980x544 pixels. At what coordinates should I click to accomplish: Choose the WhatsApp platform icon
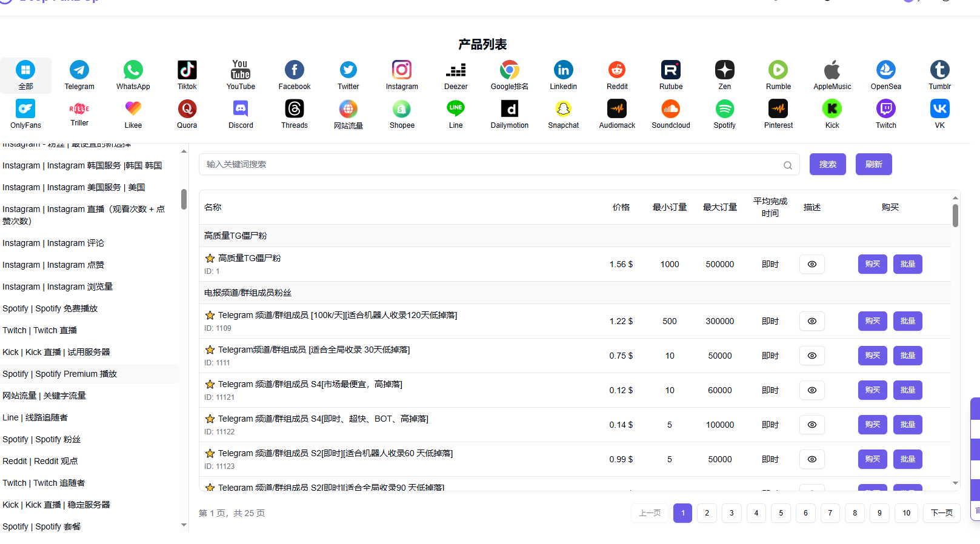(x=133, y=70)
